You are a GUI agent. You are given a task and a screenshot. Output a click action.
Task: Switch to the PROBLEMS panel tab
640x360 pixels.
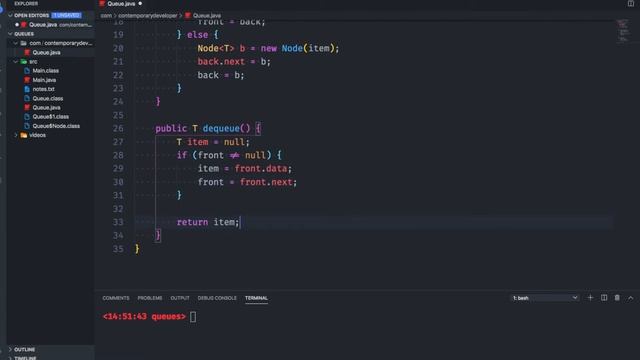pyautogui.click(x=150, y=298)
